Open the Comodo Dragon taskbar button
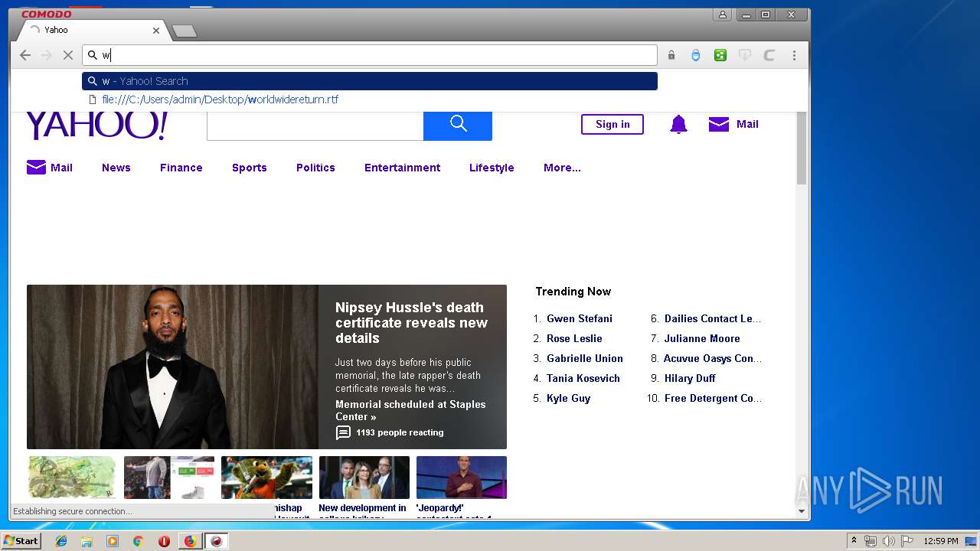The image size is (980, 551). [217, 541]
